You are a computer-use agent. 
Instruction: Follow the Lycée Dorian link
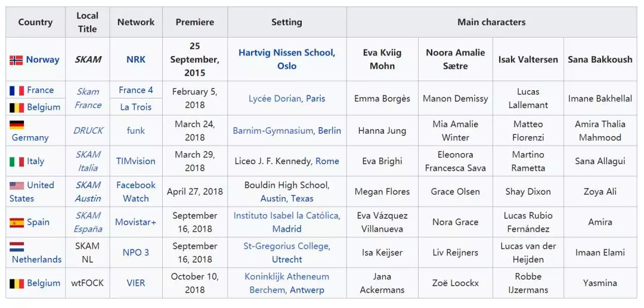(x=275, y=98)
